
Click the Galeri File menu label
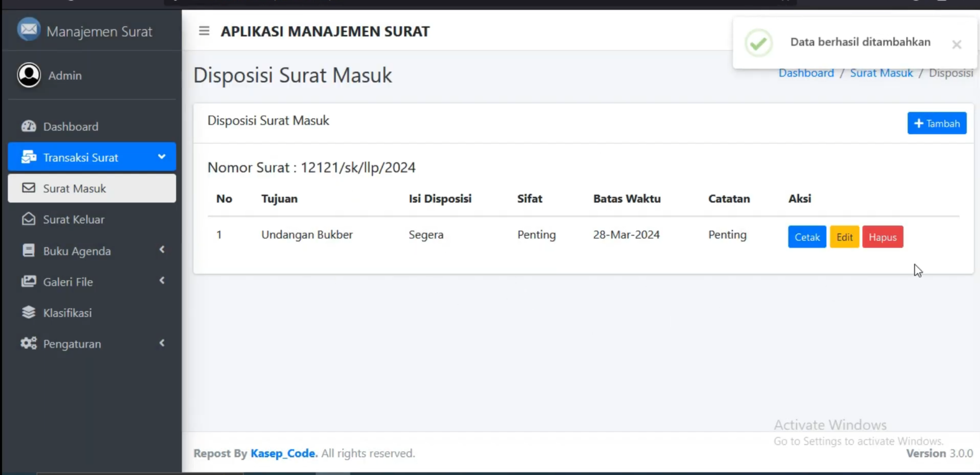click(x=68, y=282)
